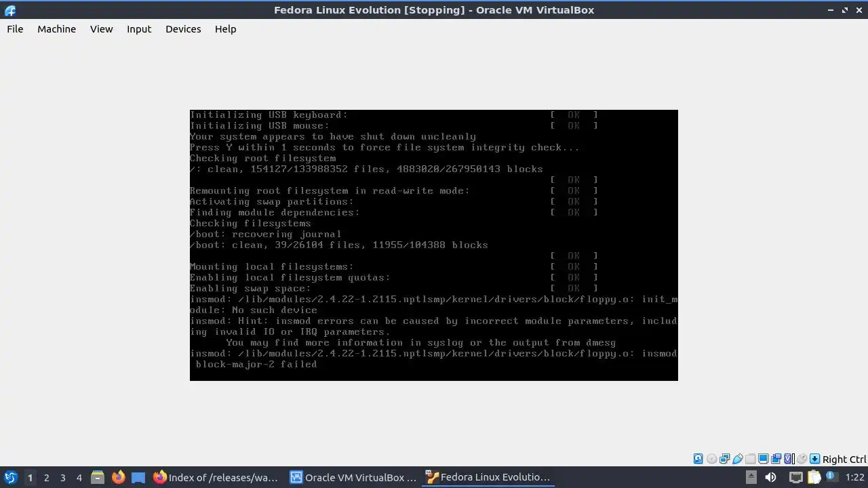Switch to workspace 4
This screenshot has width=868, height=488.
[79, 477]
